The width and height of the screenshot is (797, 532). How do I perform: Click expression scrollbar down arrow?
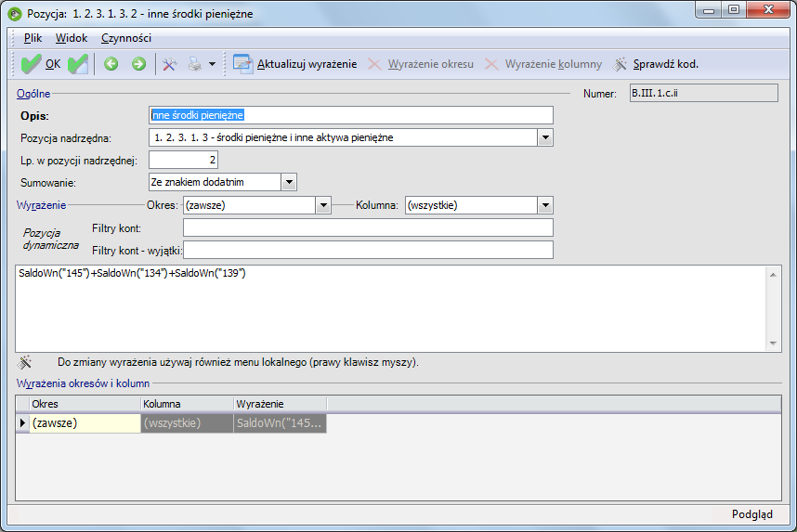click(x=773, y=343)
